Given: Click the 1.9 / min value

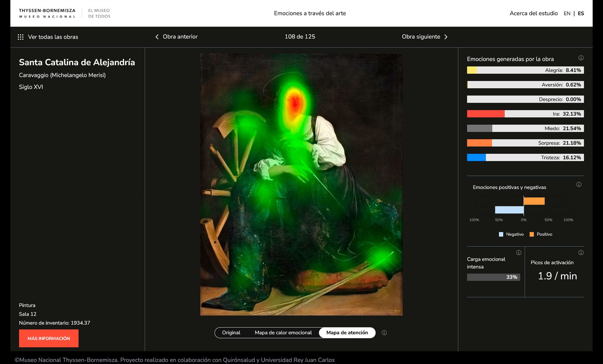Looking at the screenshot, I should (557, 276).
